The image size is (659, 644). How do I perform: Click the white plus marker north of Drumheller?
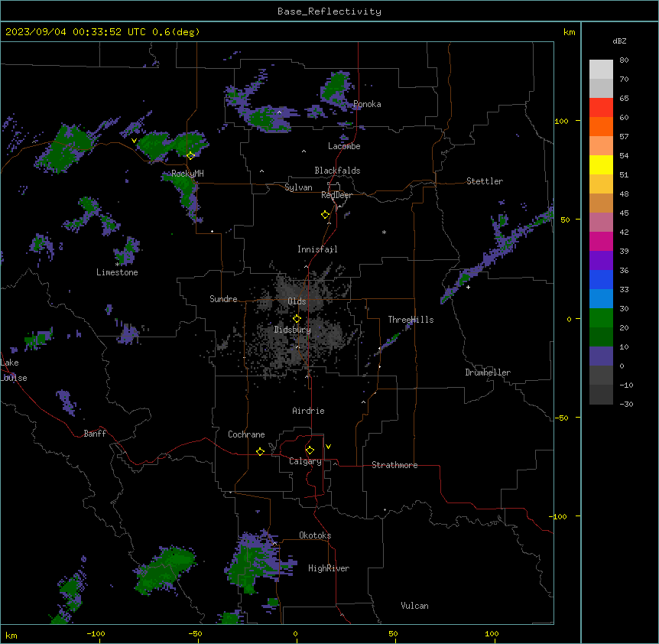(468, 287)
